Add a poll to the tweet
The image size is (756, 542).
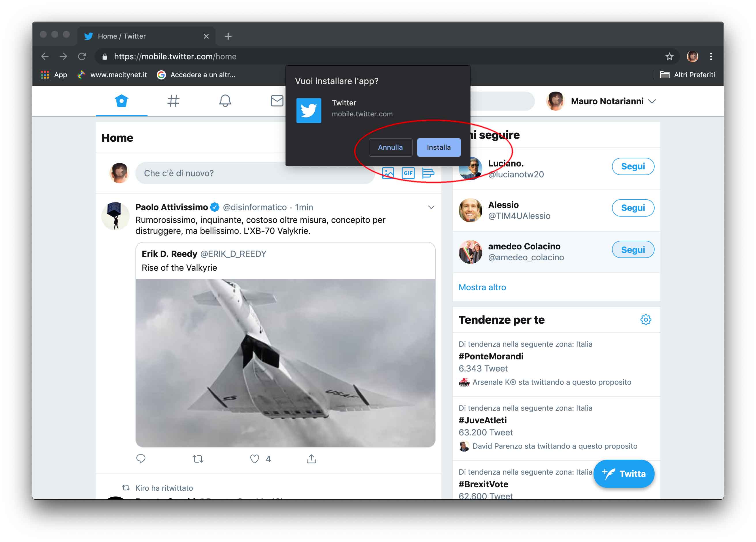point(428,173)
